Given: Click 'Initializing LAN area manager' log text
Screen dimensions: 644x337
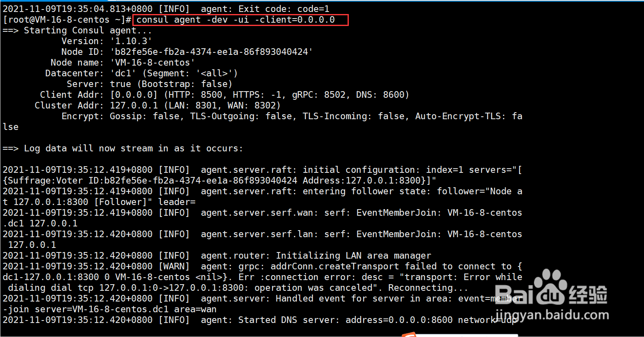Looking at the screenshot, I should point(353,256).
